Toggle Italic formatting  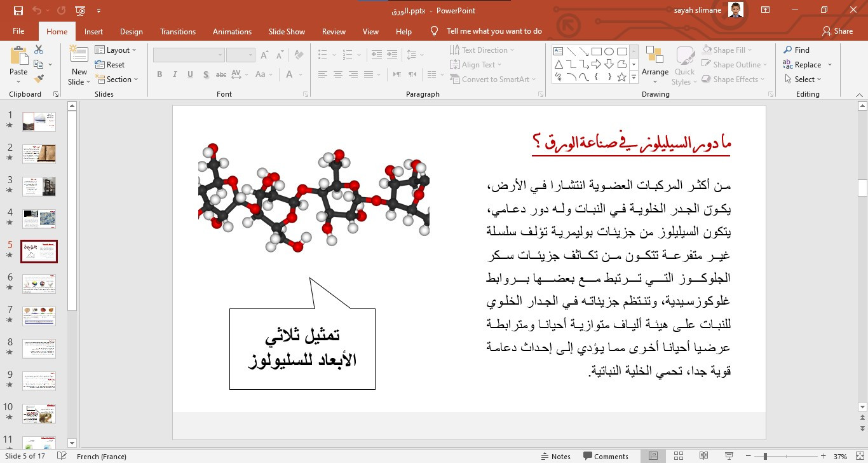(x=175, y=74)
